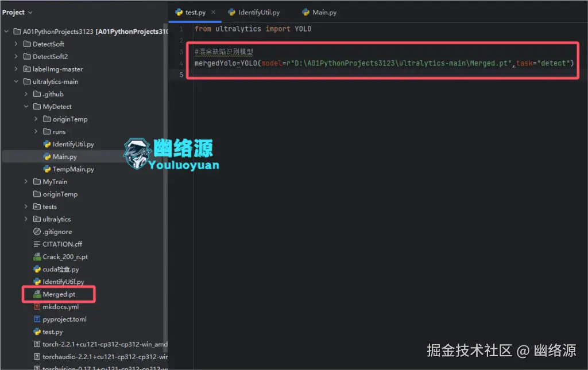
Task: Expand the MyTrain folder
Action: 25,181
